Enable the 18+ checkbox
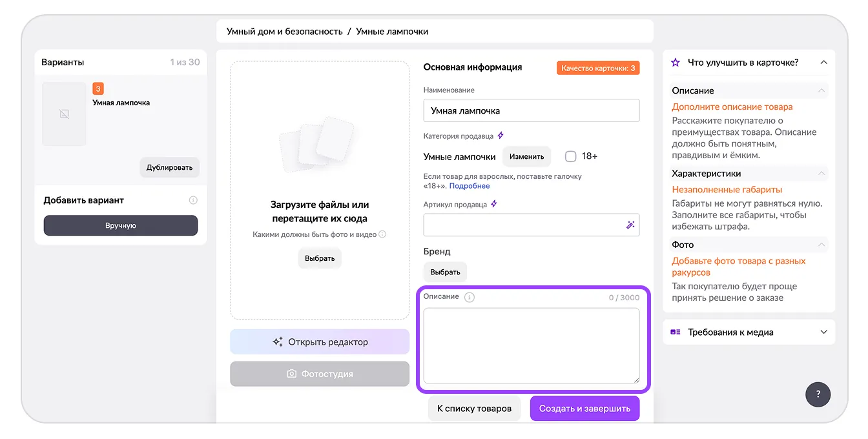This screenshot has height=439, width=868. 570,156
